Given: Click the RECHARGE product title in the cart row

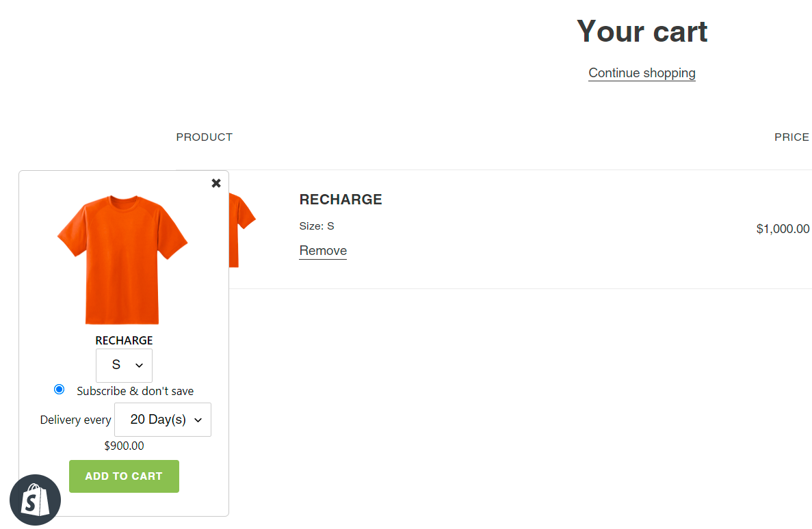Looking at the screenshot, I should [x=341, y=200].
